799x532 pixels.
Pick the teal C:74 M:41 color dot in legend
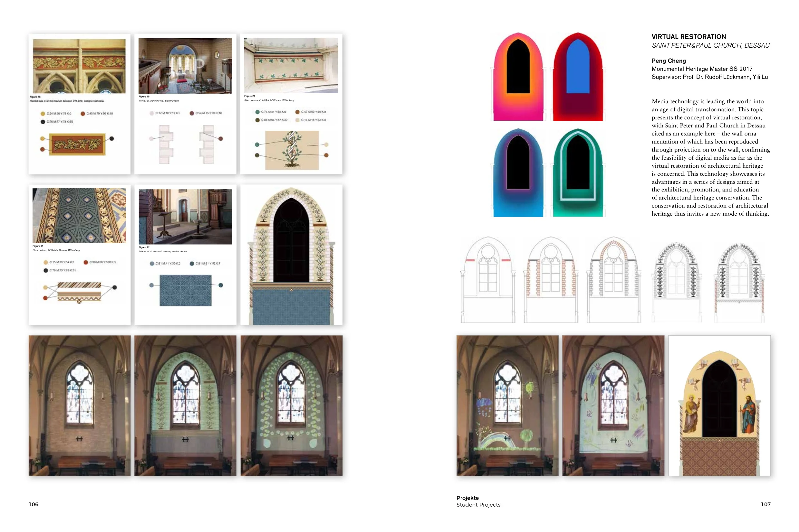click(x=257, y=112)
